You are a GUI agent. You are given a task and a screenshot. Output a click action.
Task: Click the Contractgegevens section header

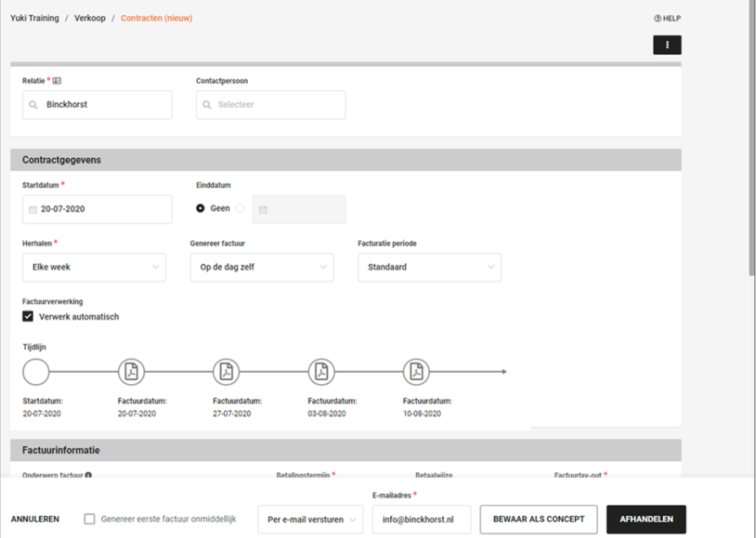(346, 160)
